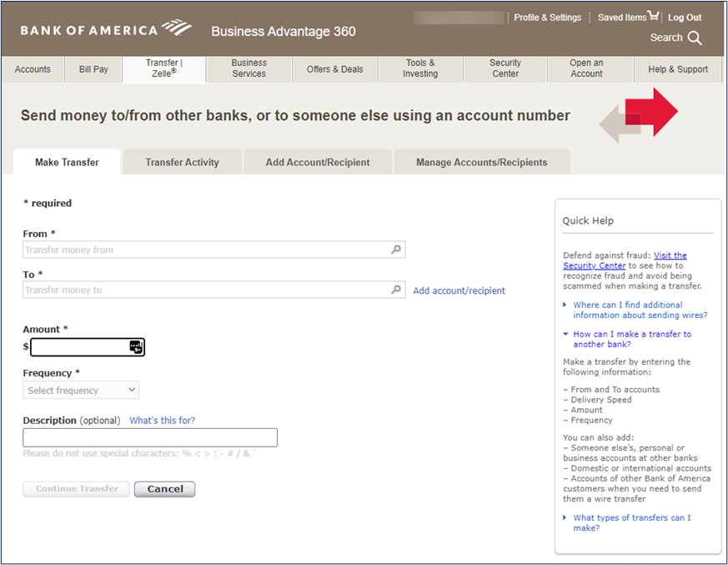Screen dimensions: 728x565
Task: Click the 'Quick Help' heading
Action: (588, 220)
